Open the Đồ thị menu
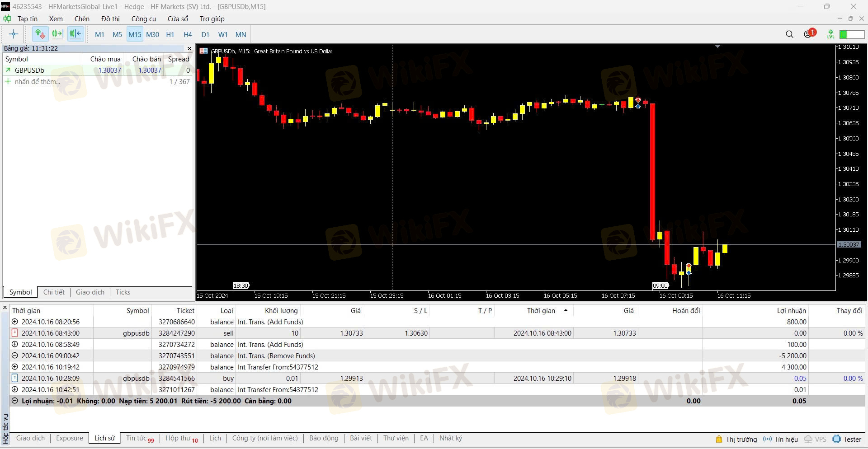Screen dimensions: 868x449 coord(110,19)
